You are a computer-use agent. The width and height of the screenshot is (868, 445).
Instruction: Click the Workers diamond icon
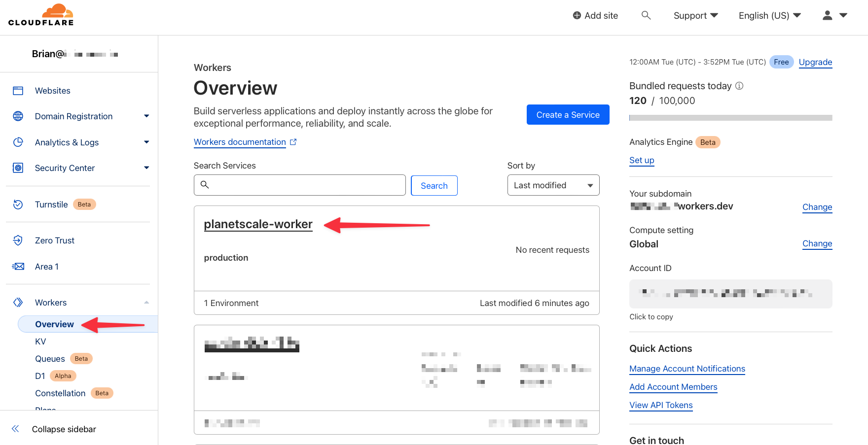18,303
